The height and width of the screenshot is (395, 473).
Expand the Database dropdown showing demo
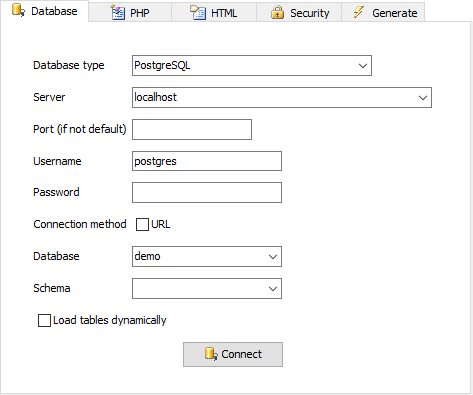[x=273, y=257]
